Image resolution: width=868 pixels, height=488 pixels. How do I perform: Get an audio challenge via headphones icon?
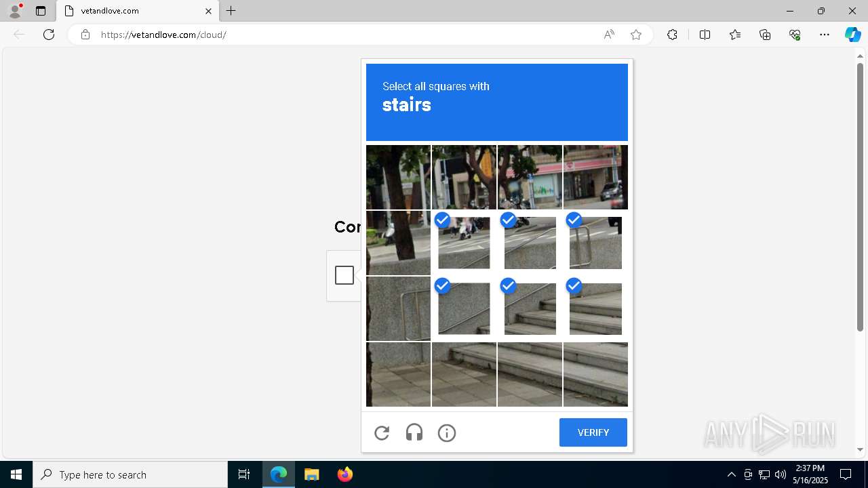pos(414,432)
